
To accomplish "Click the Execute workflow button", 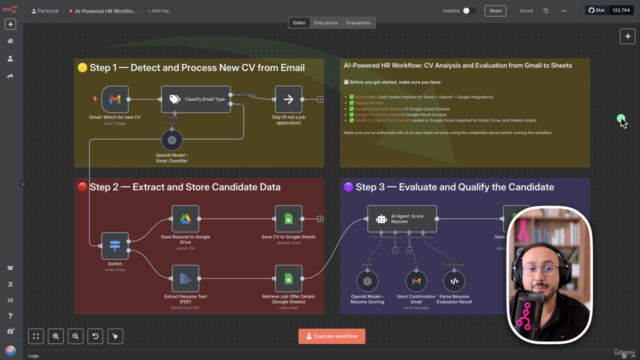I will (x=332, y=336).
